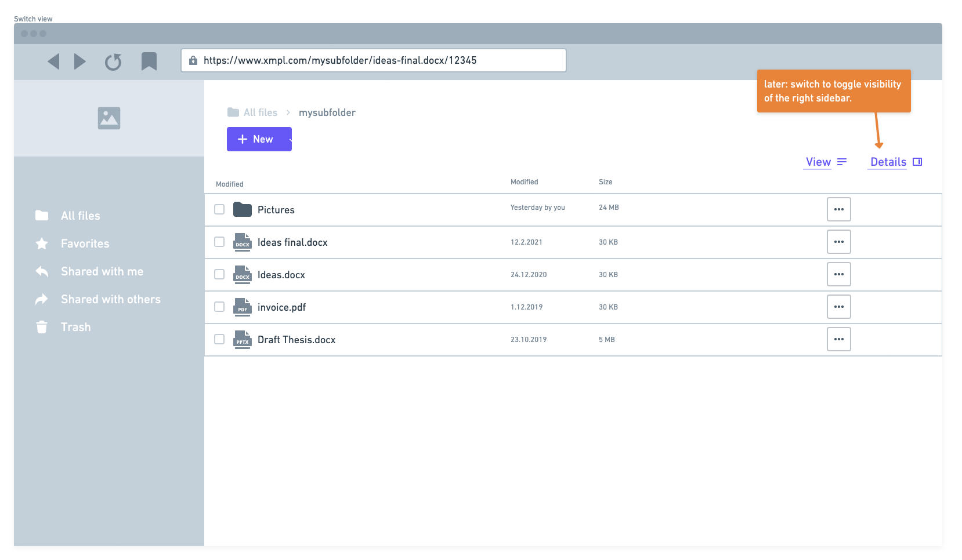Click the mysubfolder breadcrumb
Screen dimensions: 962x560
tap(327, 112)
